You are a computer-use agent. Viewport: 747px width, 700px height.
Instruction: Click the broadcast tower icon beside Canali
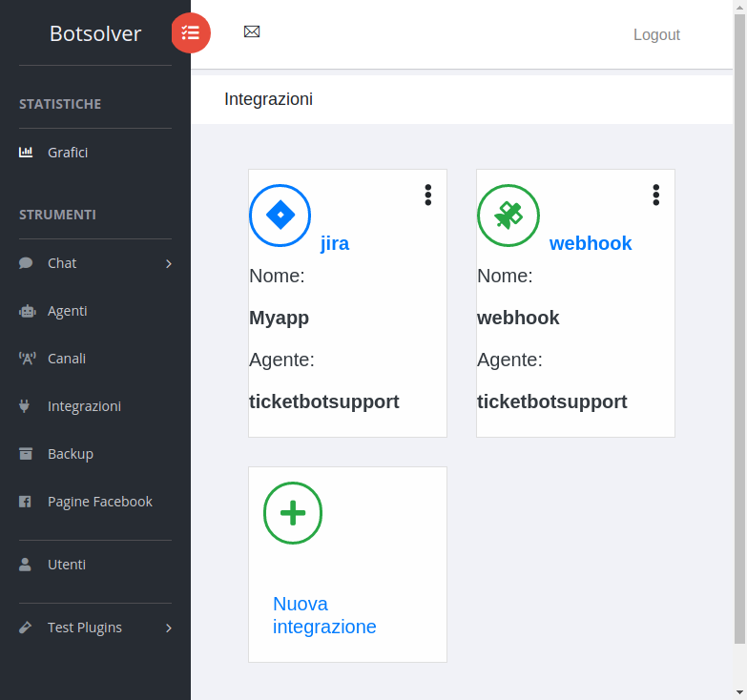click(x=27, y=359)
